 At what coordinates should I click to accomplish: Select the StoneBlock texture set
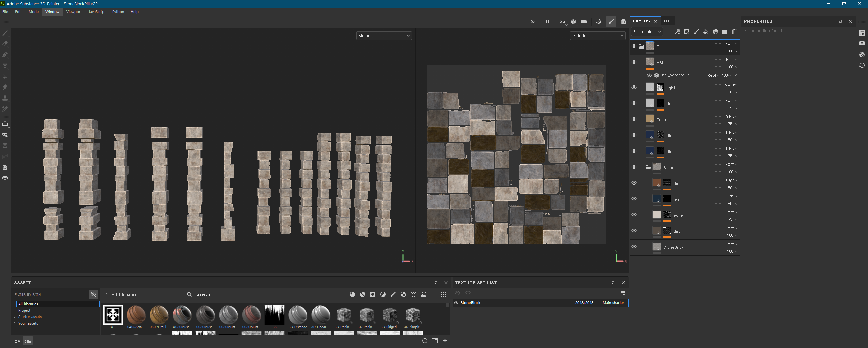470,303
